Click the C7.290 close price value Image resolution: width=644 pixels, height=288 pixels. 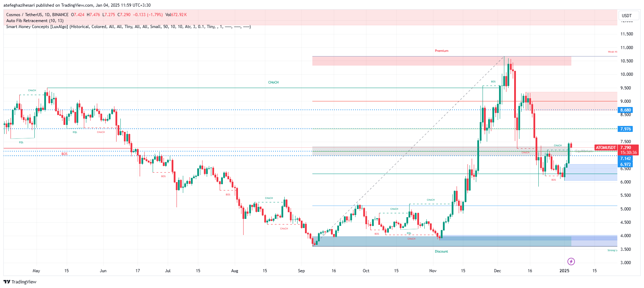pos(124,15)
